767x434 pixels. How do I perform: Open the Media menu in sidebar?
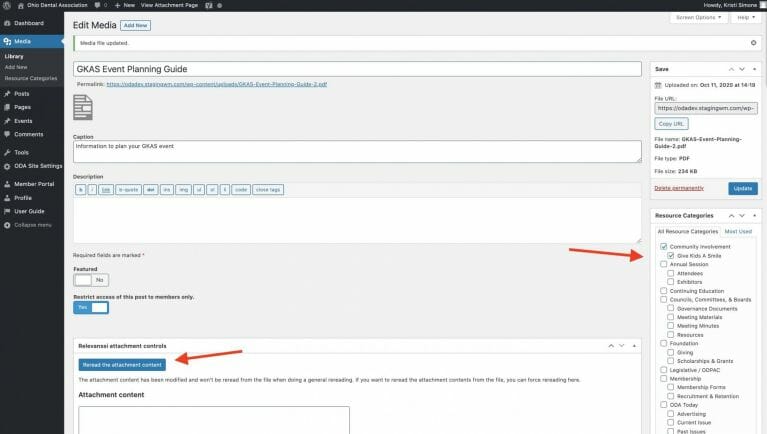(x=32, y=41)
